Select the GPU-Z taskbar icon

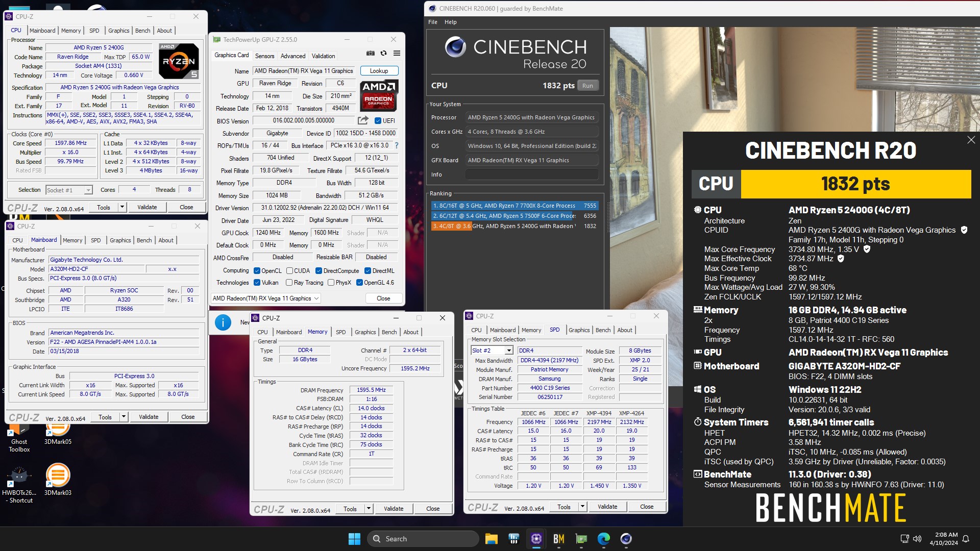pos(581,539)
